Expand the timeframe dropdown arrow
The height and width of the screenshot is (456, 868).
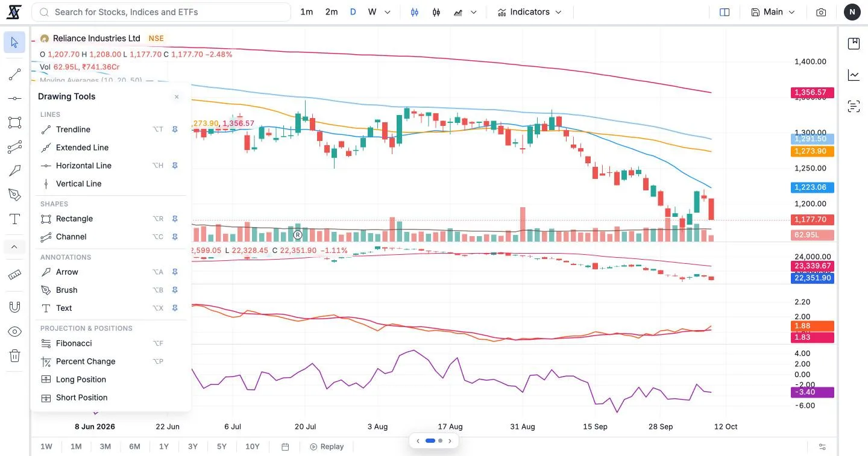[388, 12]
